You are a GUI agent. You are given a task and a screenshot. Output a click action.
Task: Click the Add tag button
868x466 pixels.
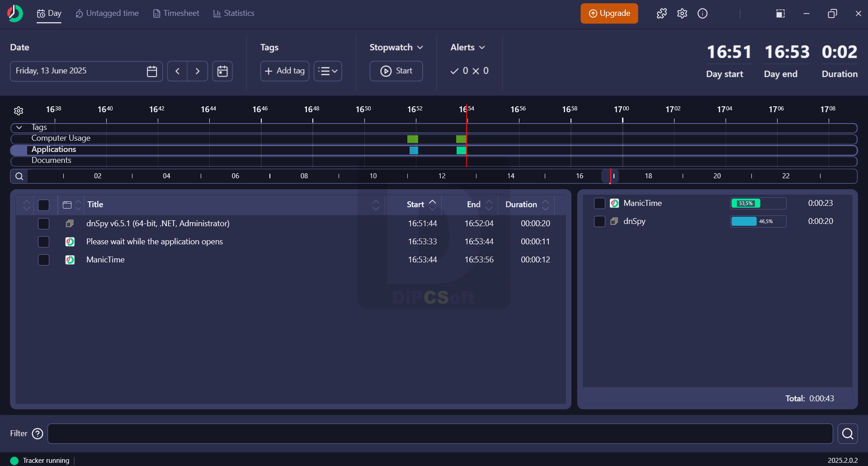coord(284,71)
